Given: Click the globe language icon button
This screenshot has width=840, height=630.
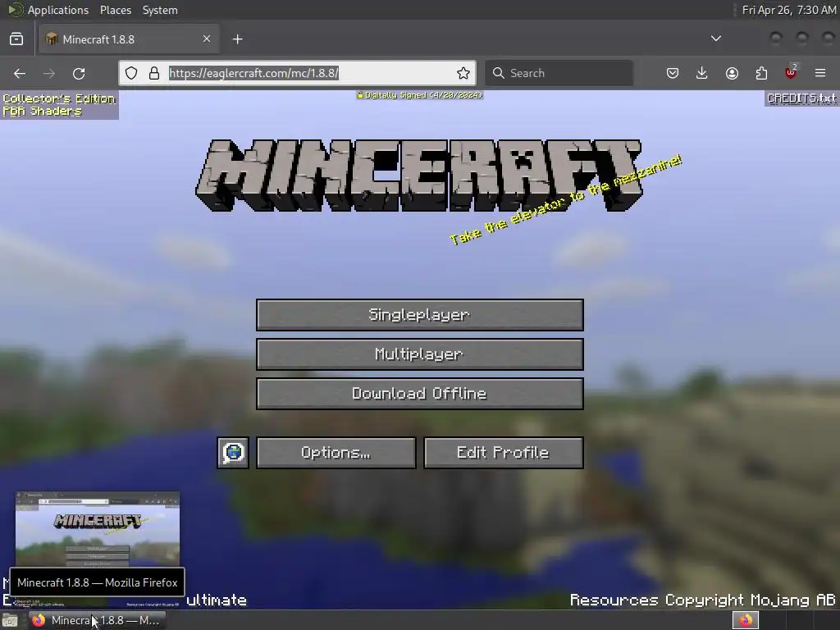Looking at the screenshot, I should point(233,453).
